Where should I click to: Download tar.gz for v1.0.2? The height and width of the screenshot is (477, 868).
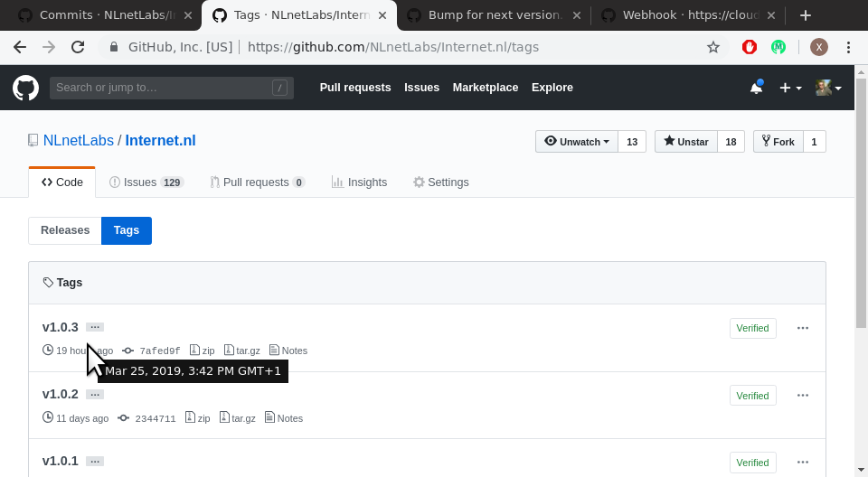[238, 418]
